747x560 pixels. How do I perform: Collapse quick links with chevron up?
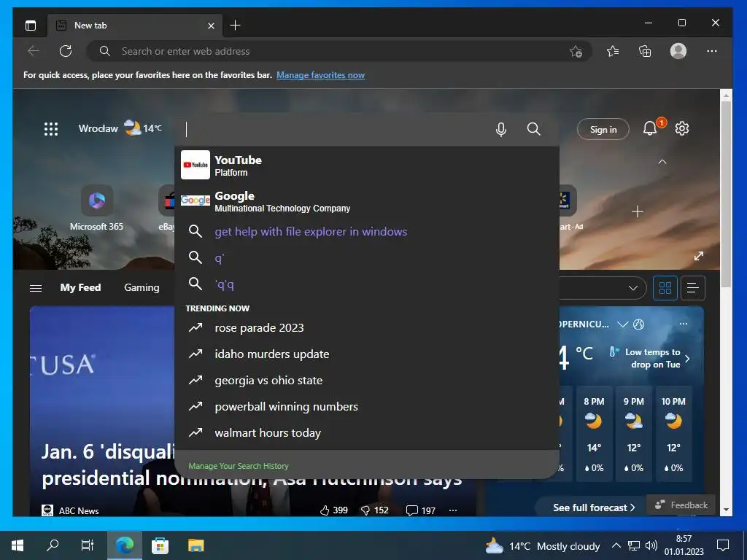coord(662,162)
